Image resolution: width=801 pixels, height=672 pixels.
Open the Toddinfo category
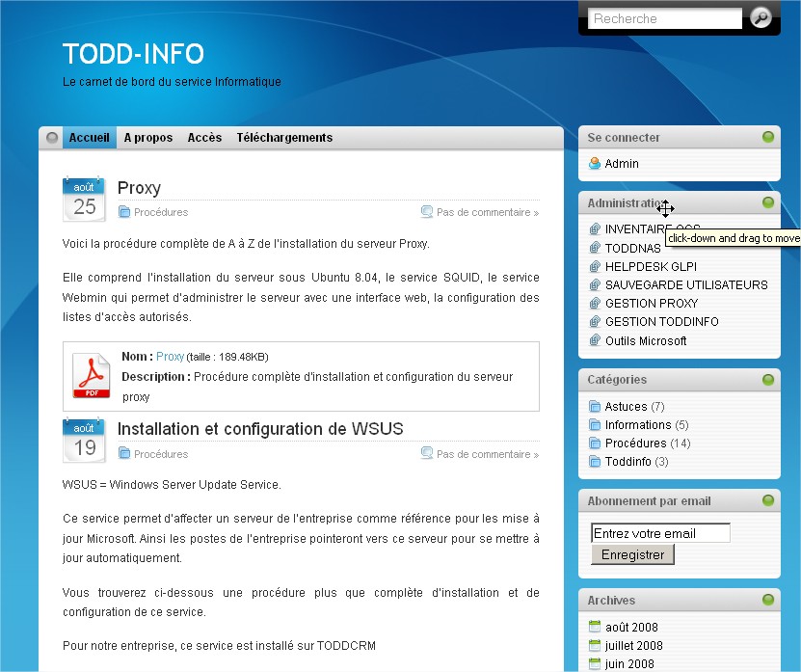point(627,462)
